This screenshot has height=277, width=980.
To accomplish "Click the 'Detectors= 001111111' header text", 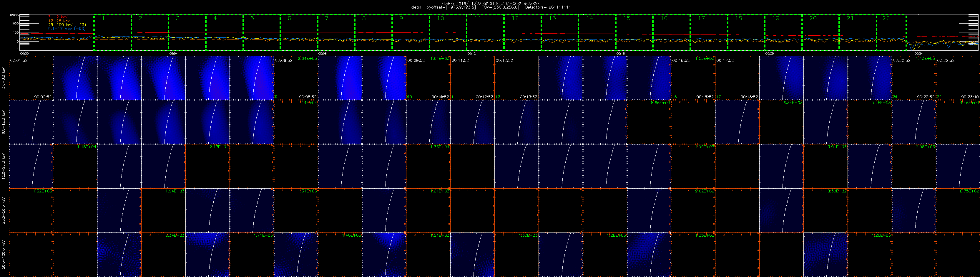I will [x=548, y=7].
